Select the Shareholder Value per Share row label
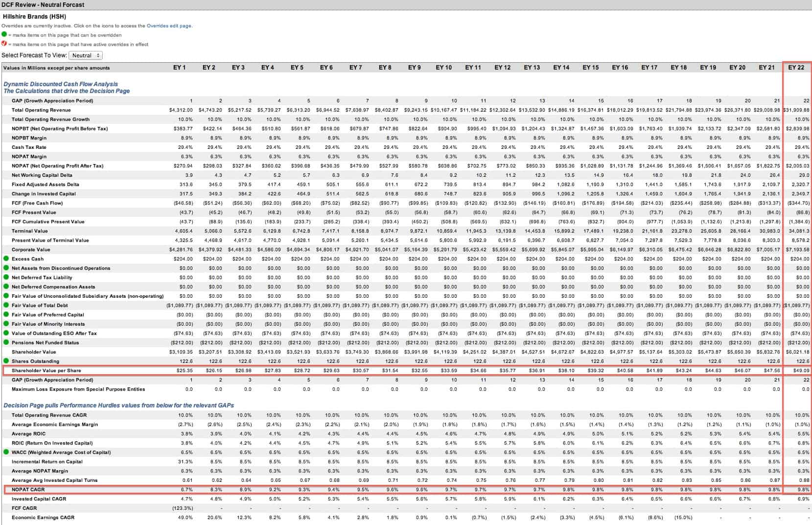Viewport: 812px width, 525px height. click(x=46, y=370)
